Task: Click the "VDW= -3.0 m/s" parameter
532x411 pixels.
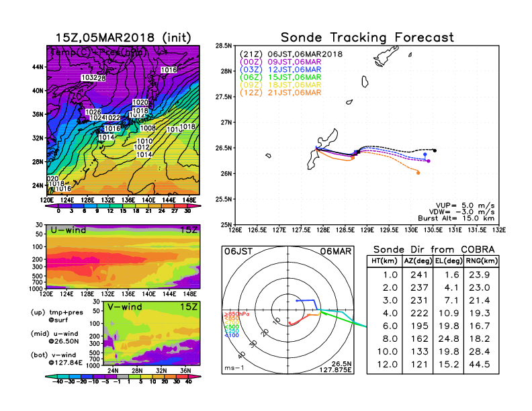Action: [462, 212]
